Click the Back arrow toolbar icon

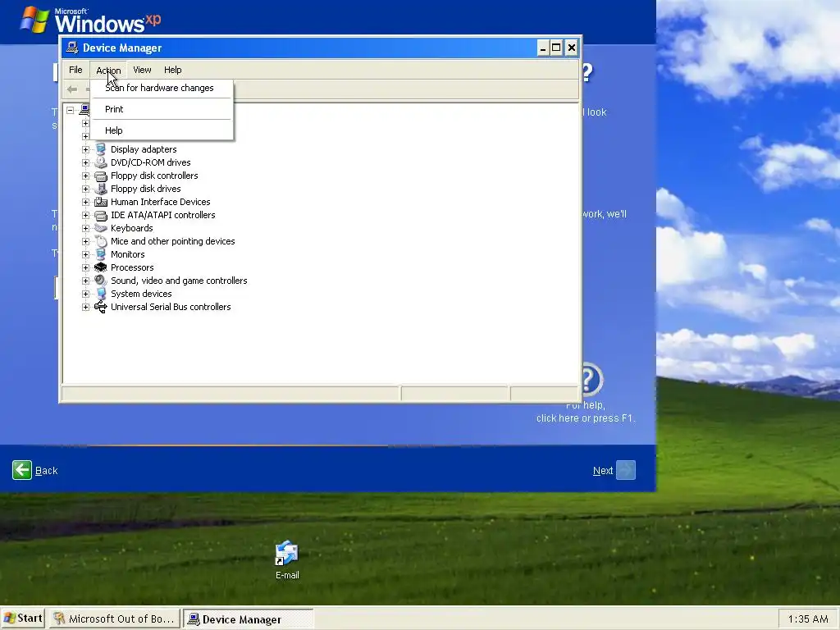point(72,89)
